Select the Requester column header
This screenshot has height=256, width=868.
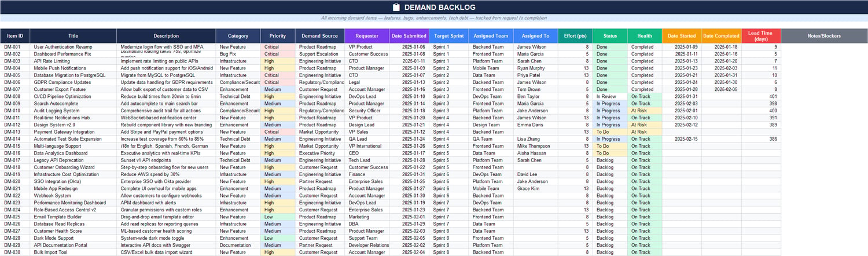367,36
